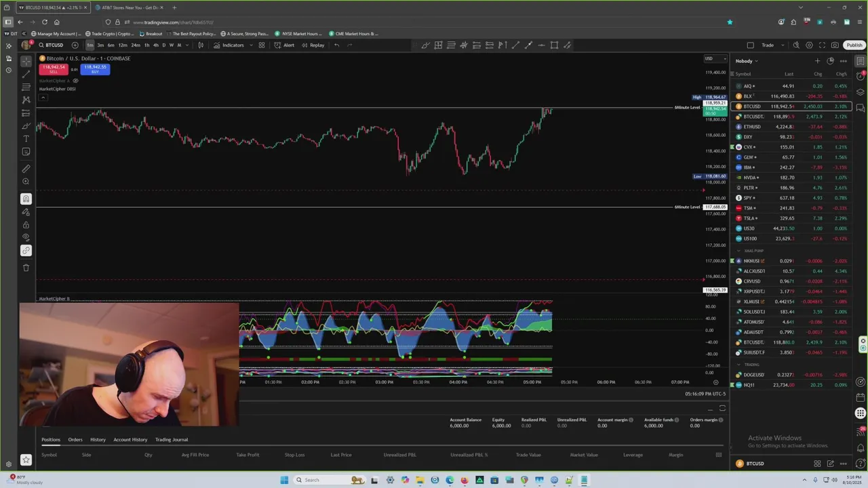
Task: Expand favorite indicators dropdown arrow
Action: pyautogui.click(x=250, y=45)
